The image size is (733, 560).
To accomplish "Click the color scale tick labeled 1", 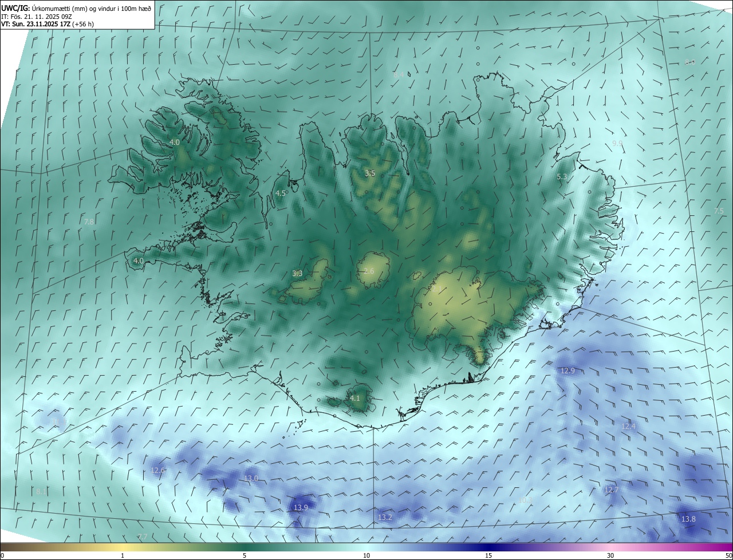I will [123, 555].
